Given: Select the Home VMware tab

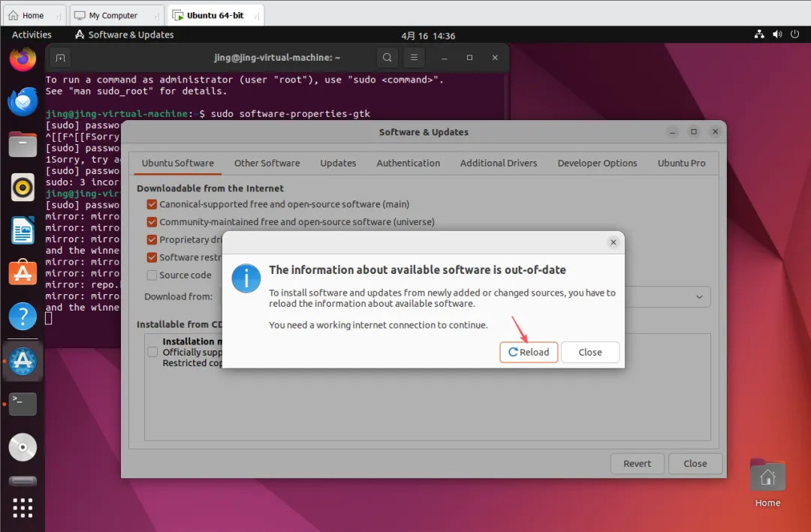Looking at the screenshot, I should click(34, 16).
